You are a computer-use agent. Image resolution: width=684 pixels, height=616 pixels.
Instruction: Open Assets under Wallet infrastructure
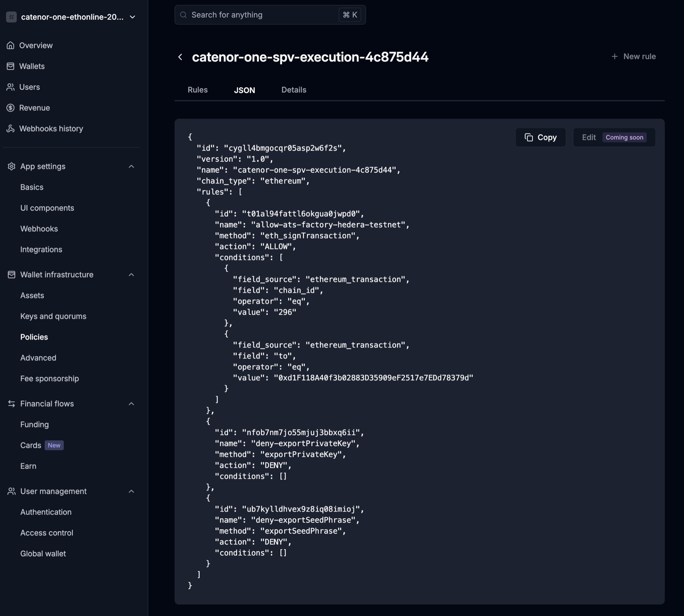(x=32, y=295)
